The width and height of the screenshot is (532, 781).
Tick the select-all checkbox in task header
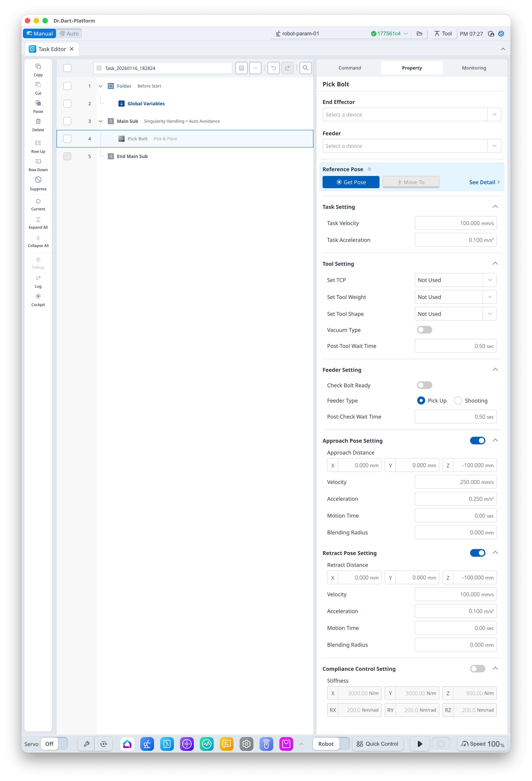coord(67,68)
